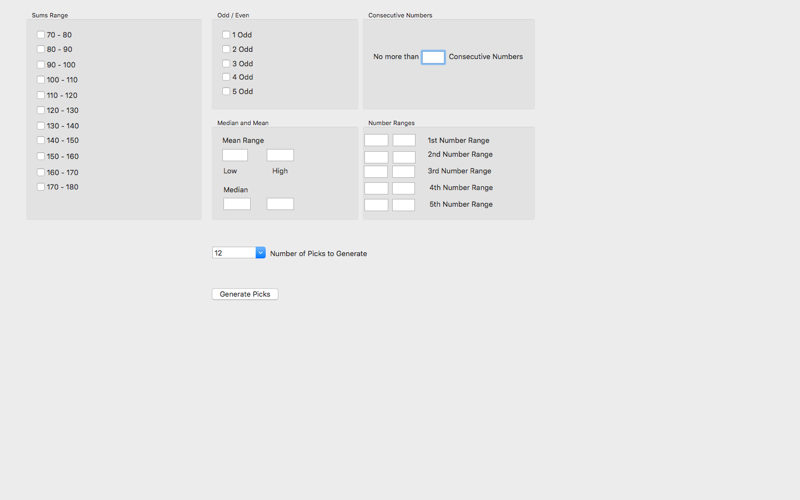Check the 1 Odd checkbox

[226, 35]
